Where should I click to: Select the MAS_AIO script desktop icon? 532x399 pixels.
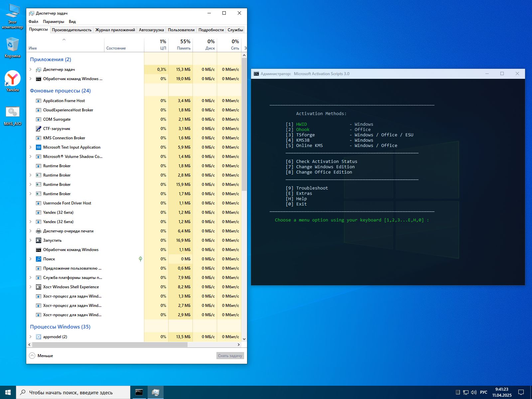click(12, 116)
